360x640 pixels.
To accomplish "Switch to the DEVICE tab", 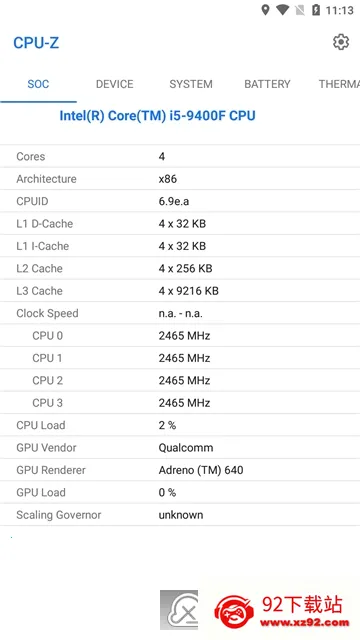I will click(115, 84).
